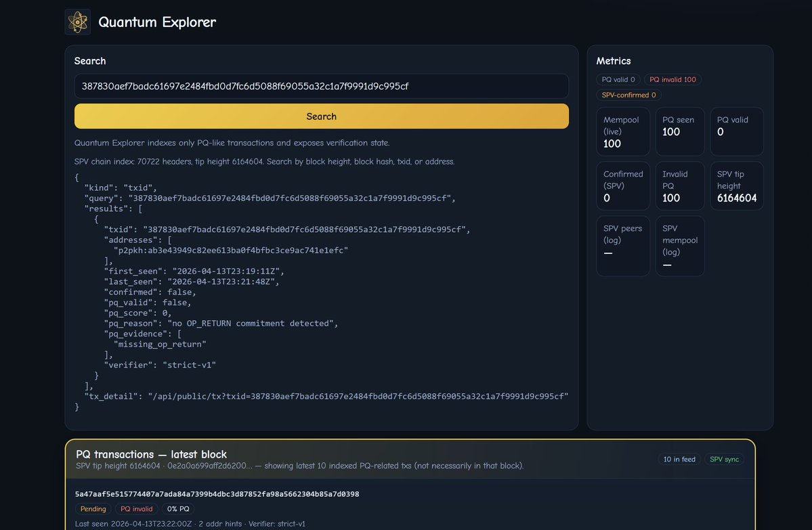
Task: Click the "0% PQ" score tag
Action: [x=179, y=509]
